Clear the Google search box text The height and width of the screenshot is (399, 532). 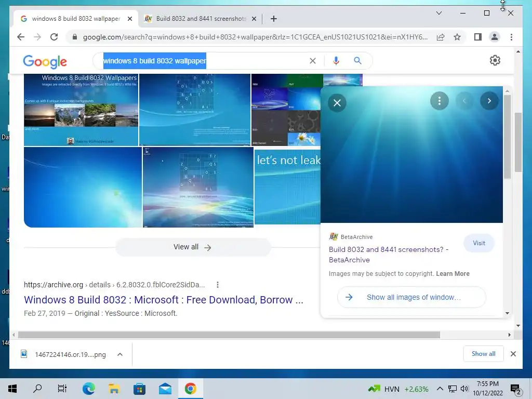[312, 61]
